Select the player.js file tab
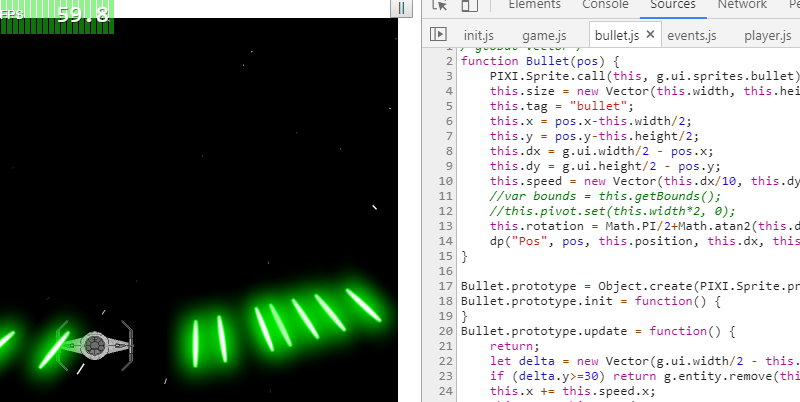800x402 pixels. (x=768, y=36)
